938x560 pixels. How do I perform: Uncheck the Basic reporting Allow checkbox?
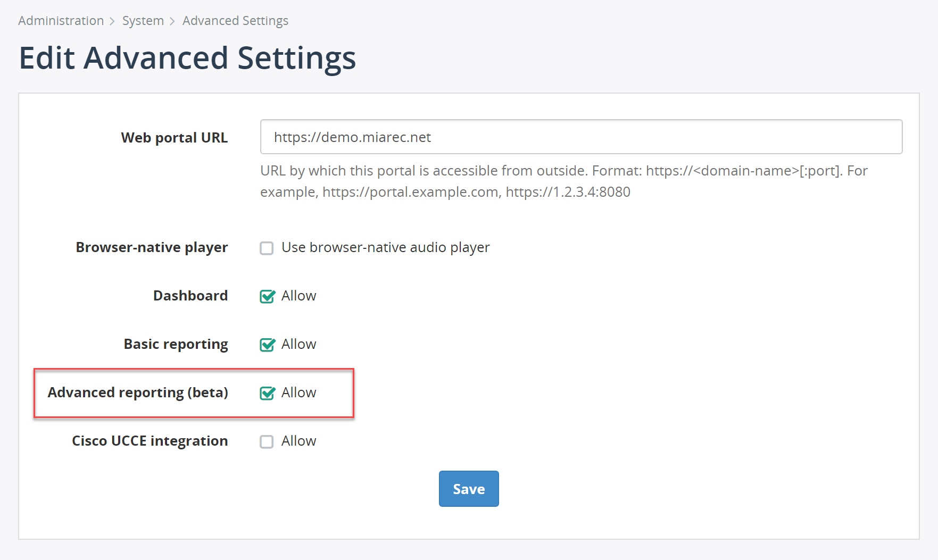(x=267, y=345)
